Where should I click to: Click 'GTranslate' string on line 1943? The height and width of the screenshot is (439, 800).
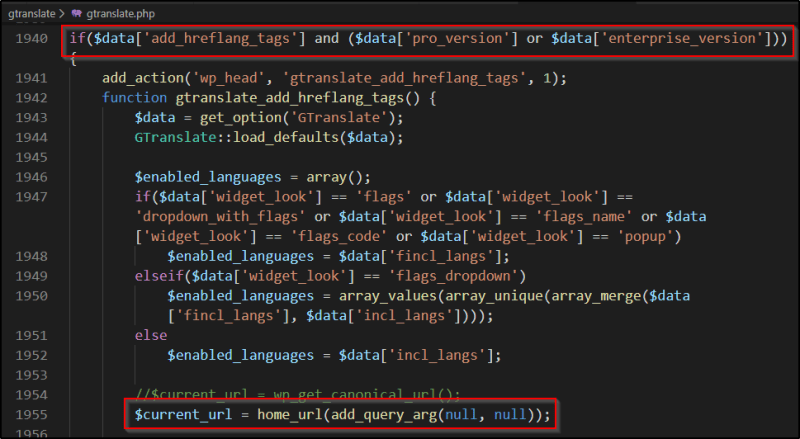click(x=339, y=118)
